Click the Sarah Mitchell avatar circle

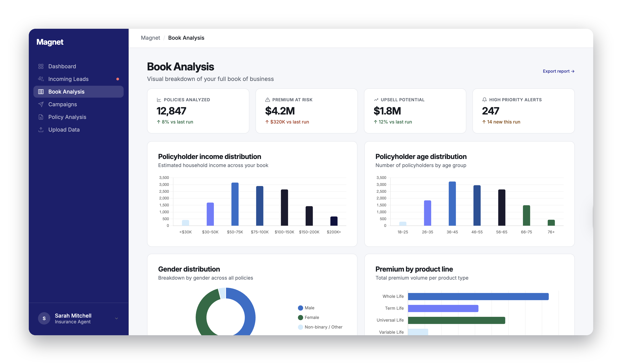coord(44,318)
